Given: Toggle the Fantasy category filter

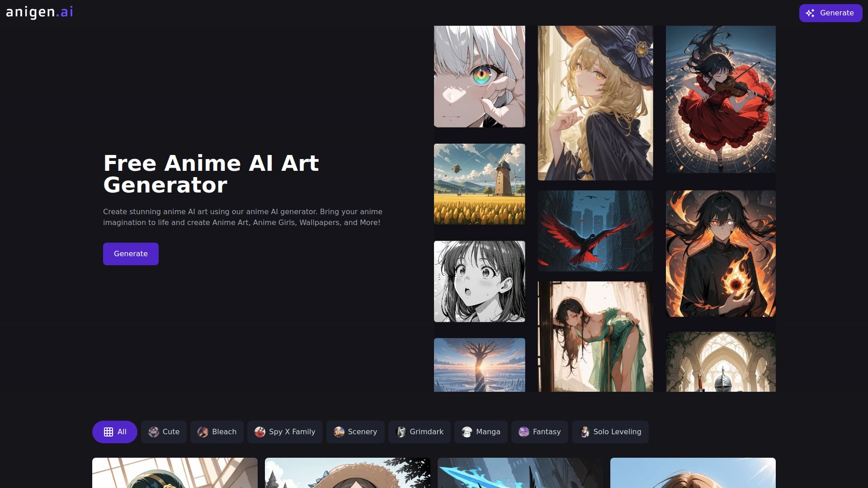Looking at the screenshot, I should pos(539,432).
